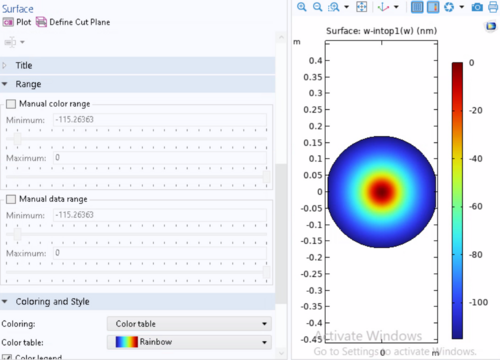Click the Print graphics icon
The image size is (500, 360).
point(493,7)
